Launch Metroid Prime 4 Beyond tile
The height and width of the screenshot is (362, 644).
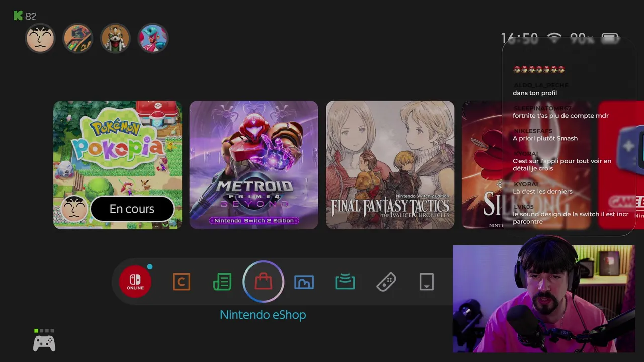point(254,165)
